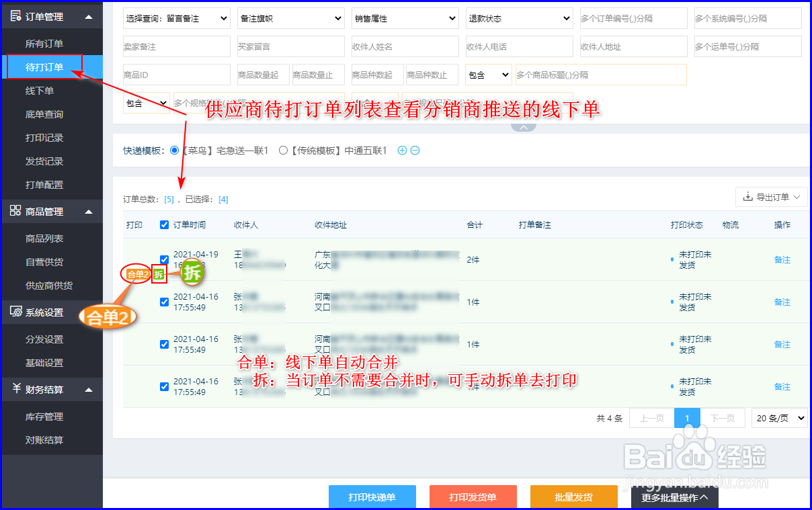
Task: Click the 合单2 merged-order badge
Action: pos(136,274)
